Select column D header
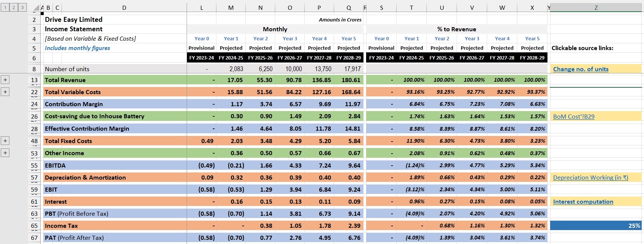This screenshot has width=644, height=244. [x=124, y=8]
